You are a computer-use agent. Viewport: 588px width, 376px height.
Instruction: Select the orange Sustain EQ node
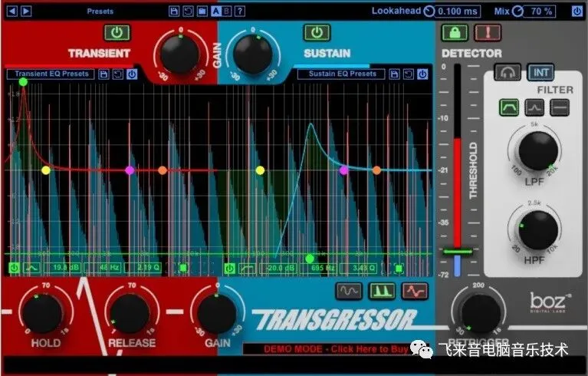point(376,170)
